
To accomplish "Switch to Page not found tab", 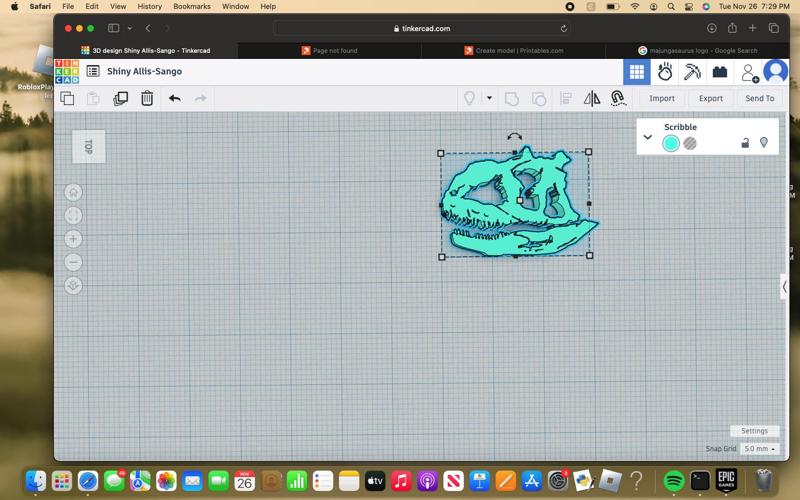I will (330, 51).
